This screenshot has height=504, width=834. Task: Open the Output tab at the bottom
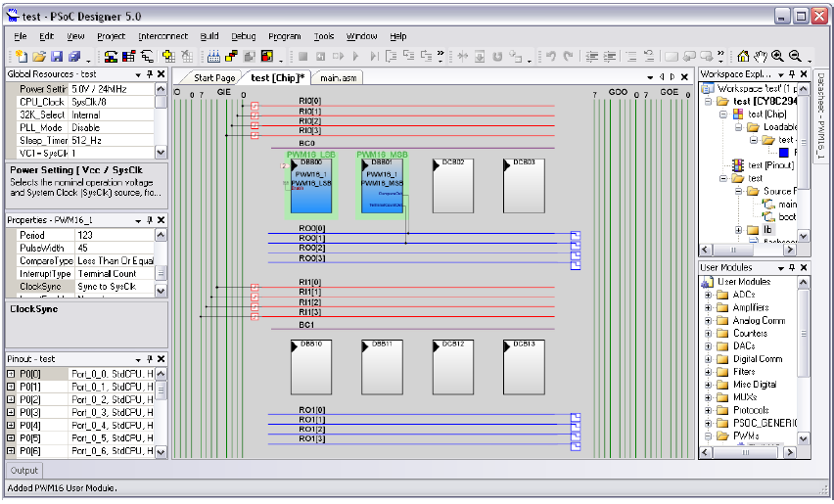pos(23,471)
